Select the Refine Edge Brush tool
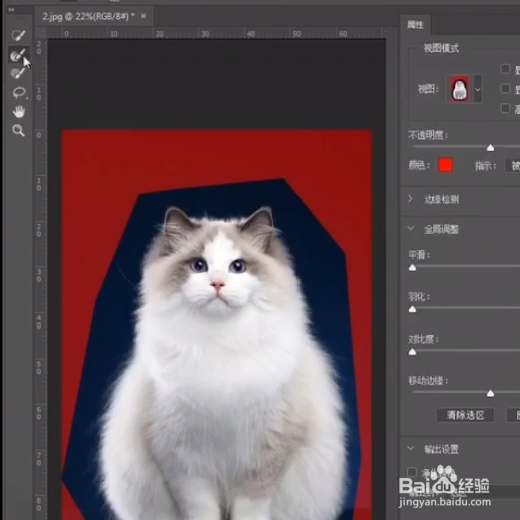Screen dimensions: 520x520 18,55
